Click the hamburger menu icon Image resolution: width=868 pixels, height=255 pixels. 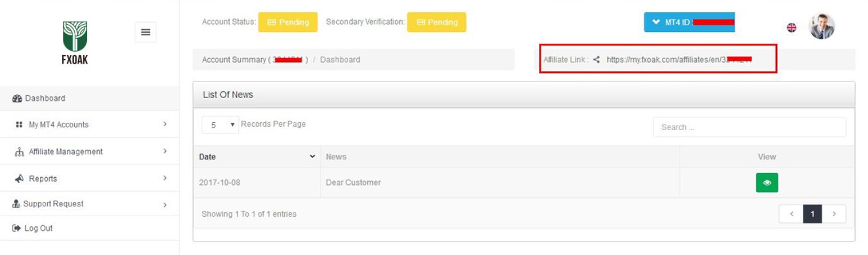(x=145, y=33)
